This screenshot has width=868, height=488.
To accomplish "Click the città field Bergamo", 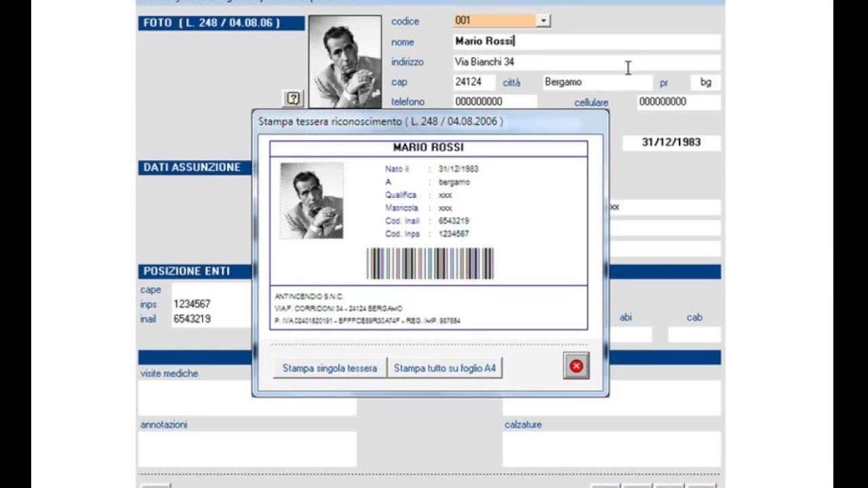I will pyautogui.click(x=597, y=82).
